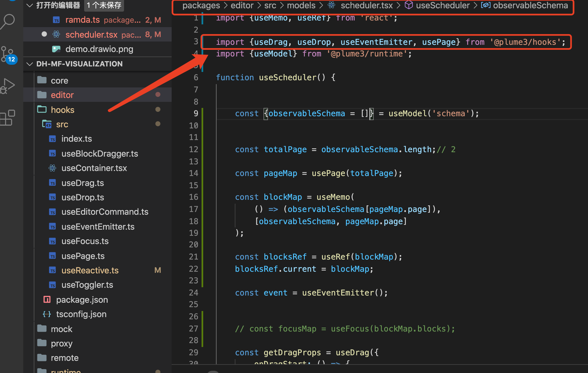
Task: Click the React icon beside scheduler.tsx
Action: pyautogui.click(x=56, y=34)
